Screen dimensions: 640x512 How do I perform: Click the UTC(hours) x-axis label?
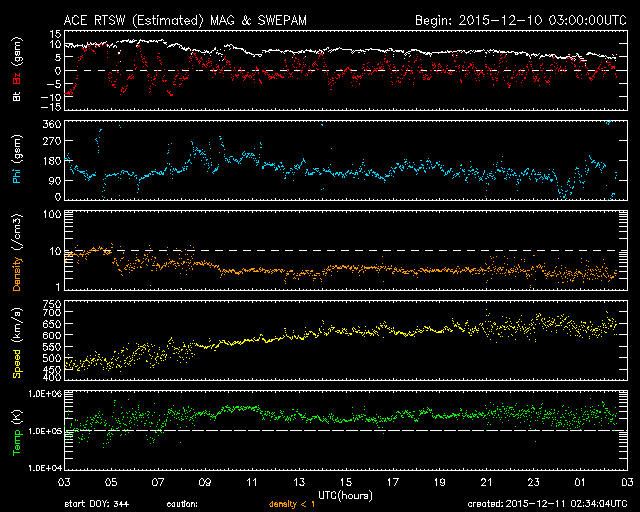[346, 494]
